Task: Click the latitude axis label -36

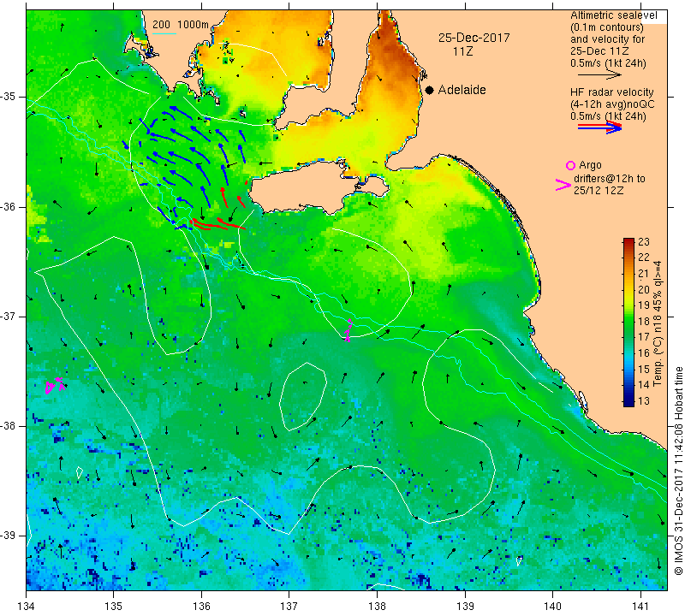Action: pyautogui.click(x=9, y=206)
